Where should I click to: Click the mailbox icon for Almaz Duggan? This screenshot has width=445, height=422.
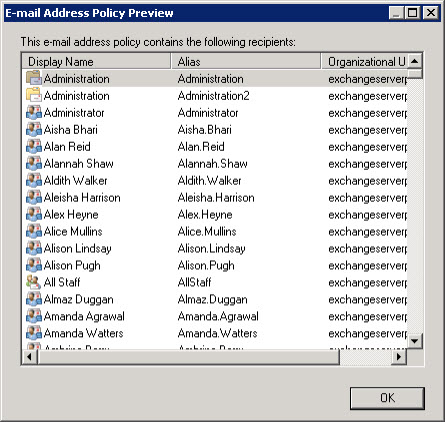click(x=34, y=299)
